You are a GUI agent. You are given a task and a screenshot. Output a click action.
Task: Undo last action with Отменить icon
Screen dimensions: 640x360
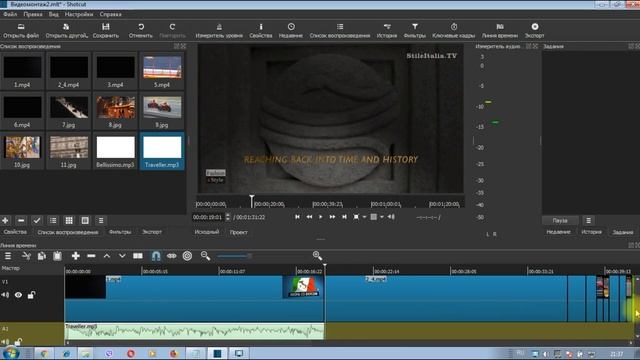pyautogui.click(x=141, y=31)
